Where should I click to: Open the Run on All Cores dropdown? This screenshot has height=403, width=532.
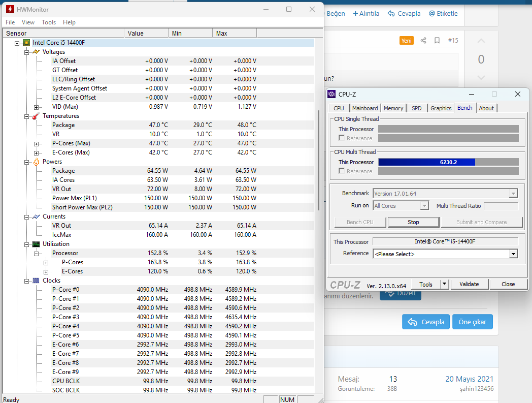pos(424,206)
